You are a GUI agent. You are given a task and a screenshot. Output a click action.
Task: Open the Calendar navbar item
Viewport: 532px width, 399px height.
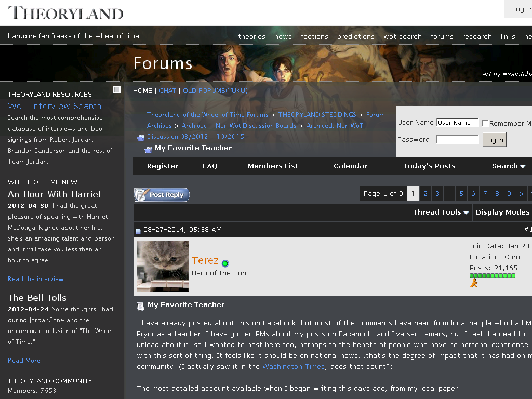point(351,166)
